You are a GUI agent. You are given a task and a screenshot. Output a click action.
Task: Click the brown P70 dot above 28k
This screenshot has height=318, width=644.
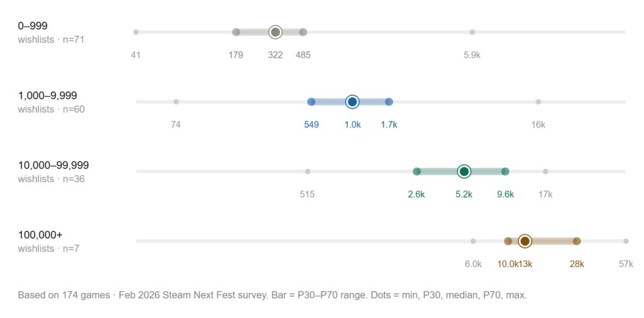577,241
